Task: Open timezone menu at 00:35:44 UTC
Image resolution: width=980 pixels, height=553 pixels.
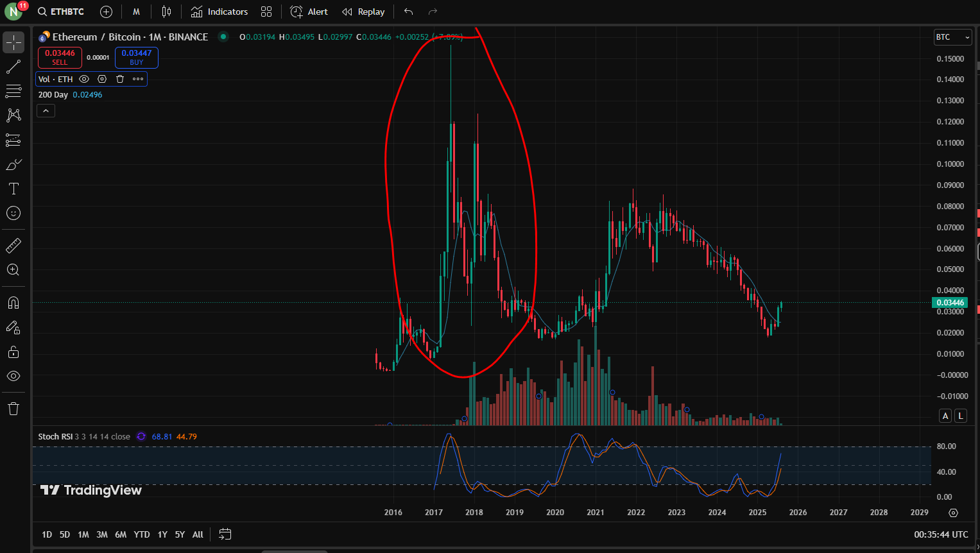Action: [941, 534]
